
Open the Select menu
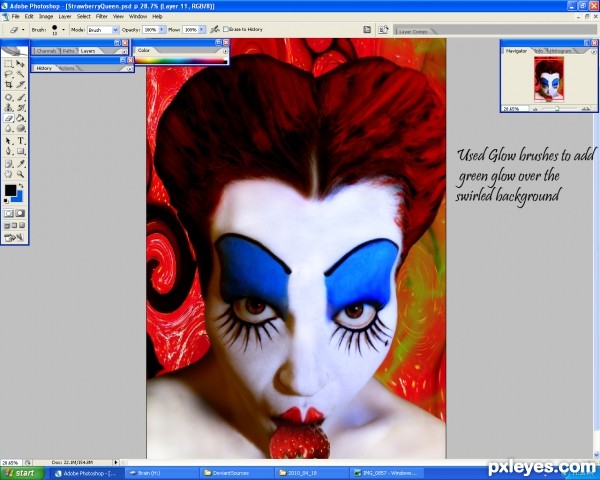(83, 16)
